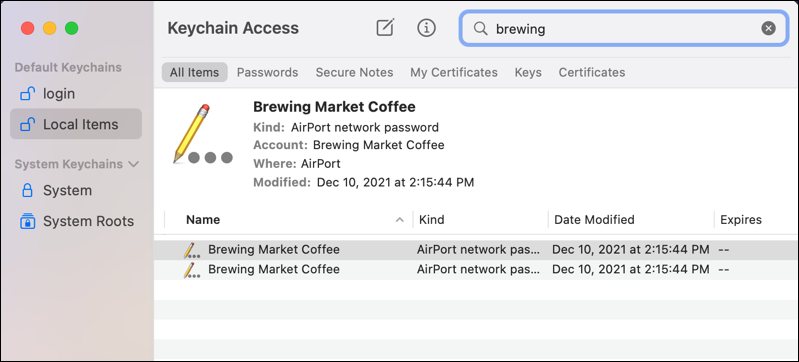The height and width of the screenshot is (362, 799).
Task: Select the All Items tab
Action: (194, 72)
